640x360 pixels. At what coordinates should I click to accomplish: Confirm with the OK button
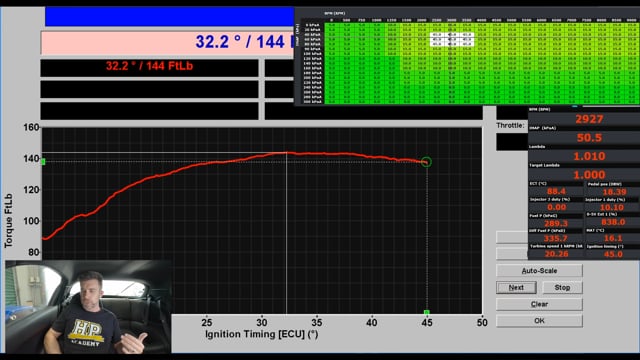point(539,321)
